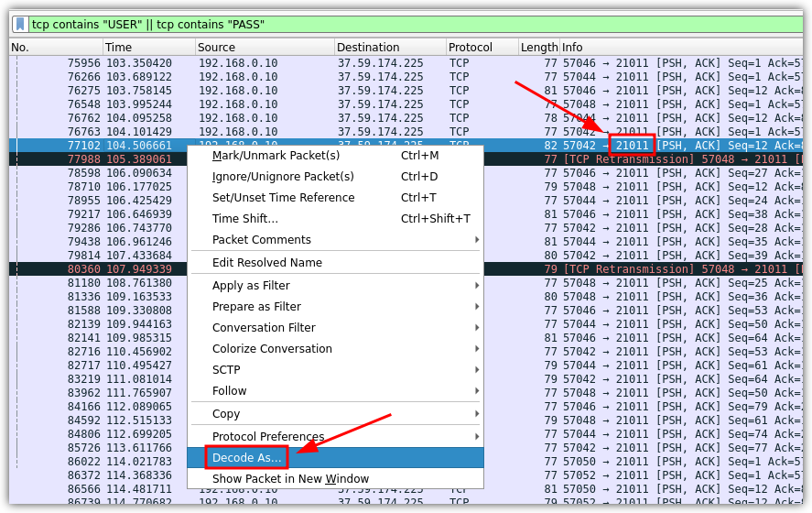Choose Mark/Unmark Packet(s) menu entry
This screenshot has height=513, width=812.
(276, 156)
